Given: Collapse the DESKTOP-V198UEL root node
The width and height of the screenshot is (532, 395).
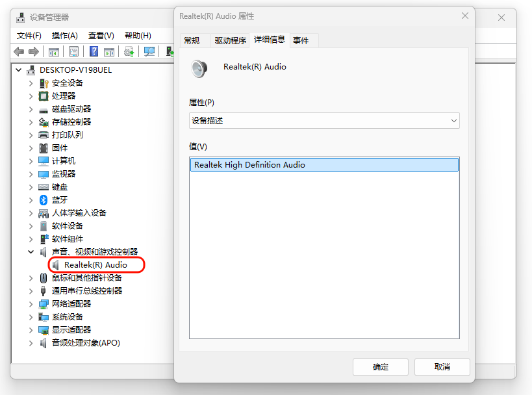Looking at the screenshot, I should (x=18, y=70).
